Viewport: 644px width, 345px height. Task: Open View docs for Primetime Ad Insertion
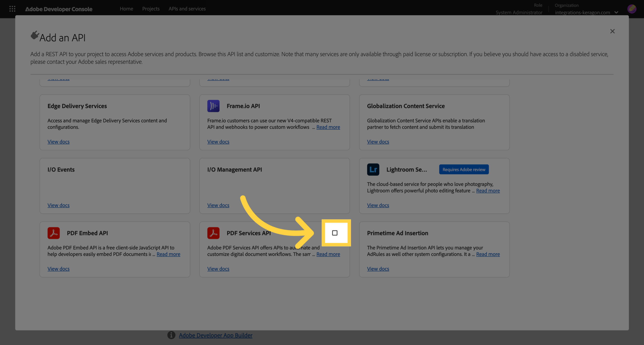click(x=378, y=268)
